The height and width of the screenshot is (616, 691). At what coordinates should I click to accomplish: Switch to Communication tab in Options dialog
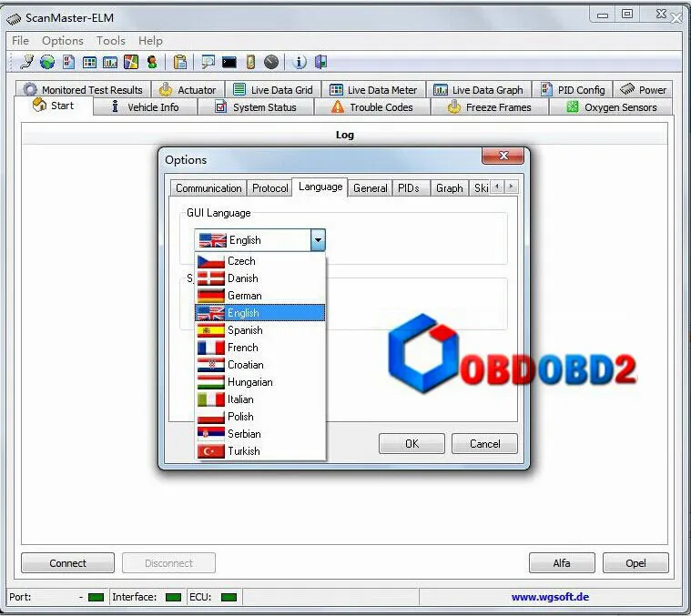tap(208, 188)
